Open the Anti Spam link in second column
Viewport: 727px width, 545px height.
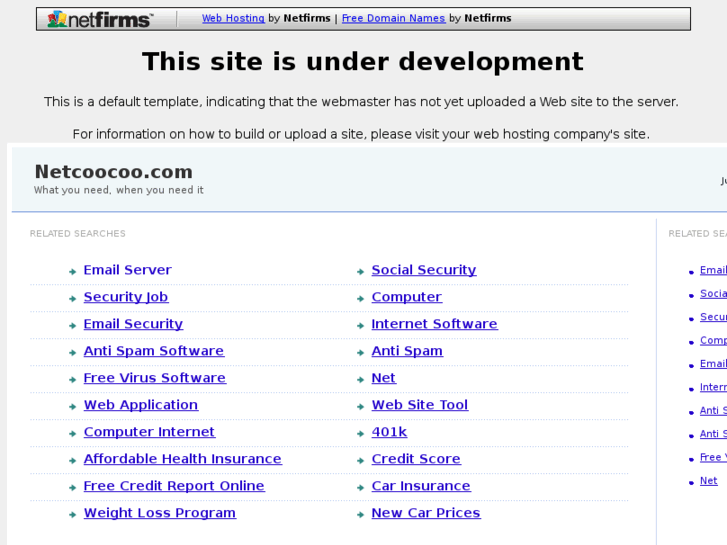(407, 351)
